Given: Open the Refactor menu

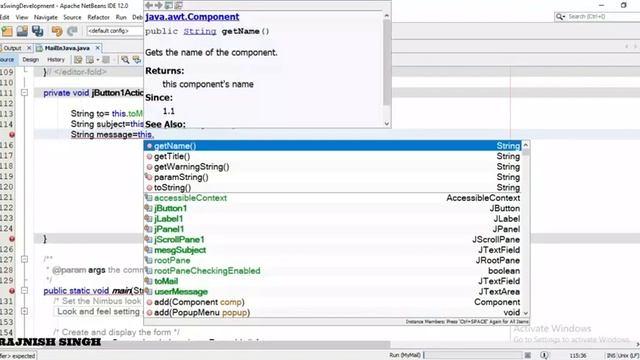Looking at the screenshot, I should [98, 18].
